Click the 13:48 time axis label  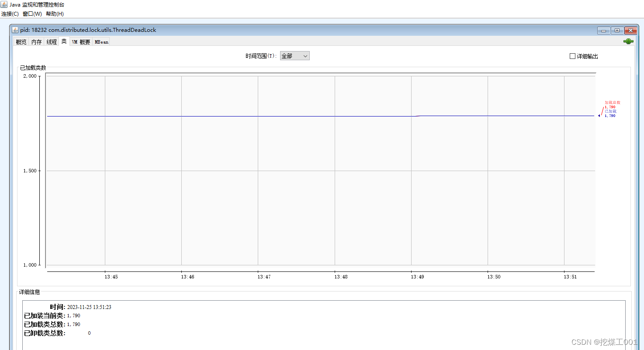point(341,277)
